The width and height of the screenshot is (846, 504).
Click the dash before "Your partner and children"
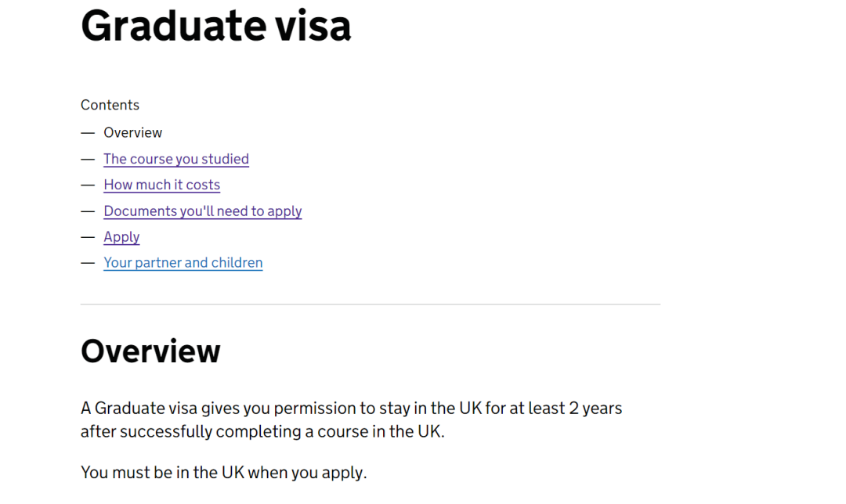(88, 263)
